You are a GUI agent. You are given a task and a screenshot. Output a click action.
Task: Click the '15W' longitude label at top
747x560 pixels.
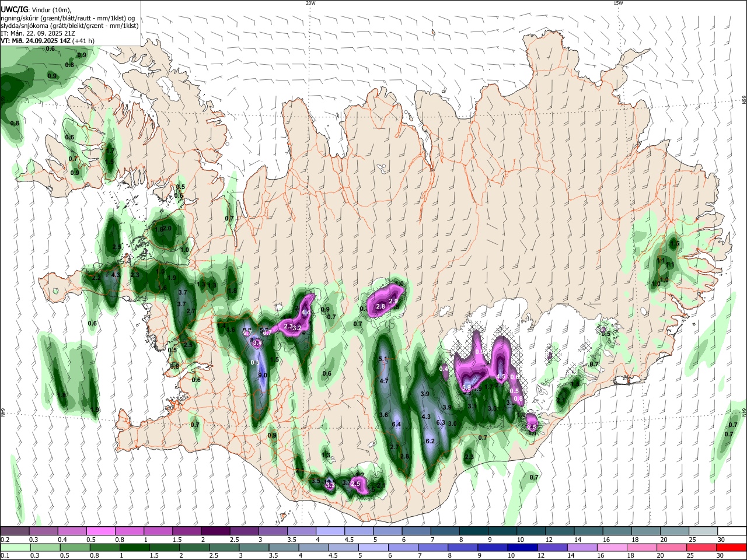(x=618, y=3)
